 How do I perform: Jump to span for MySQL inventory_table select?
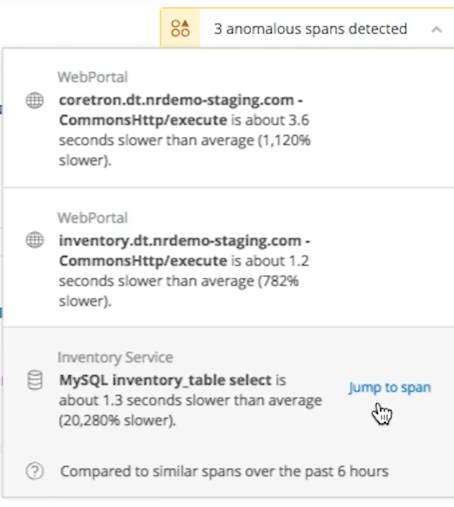390,387
